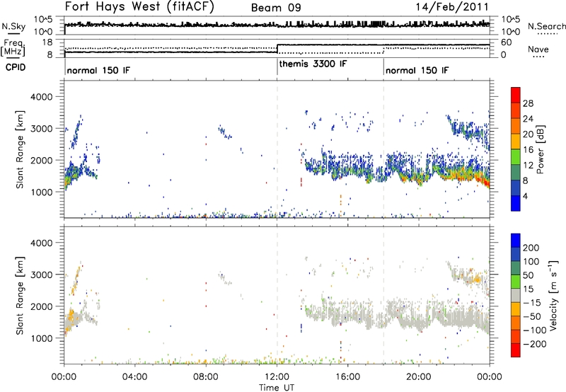The width and height of the screenshot is (566, 392).
Task: Pick the blue top segment of Velocity colorbar
Action: click(x=516, y=241)
